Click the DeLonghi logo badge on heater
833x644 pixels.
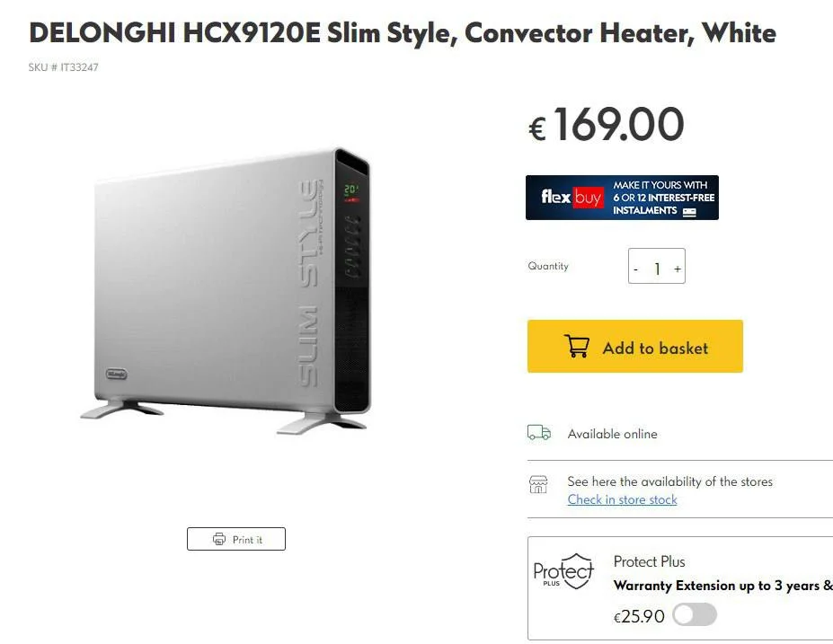point(116,374)
